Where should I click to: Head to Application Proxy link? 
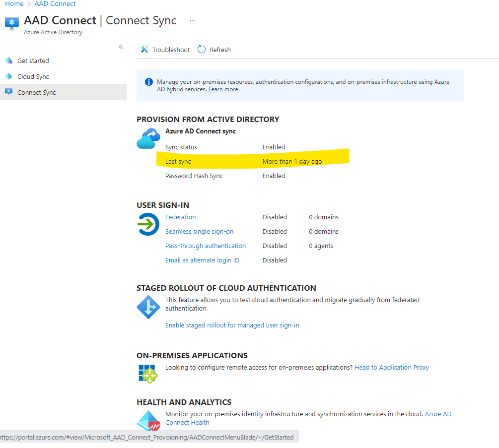392,368
